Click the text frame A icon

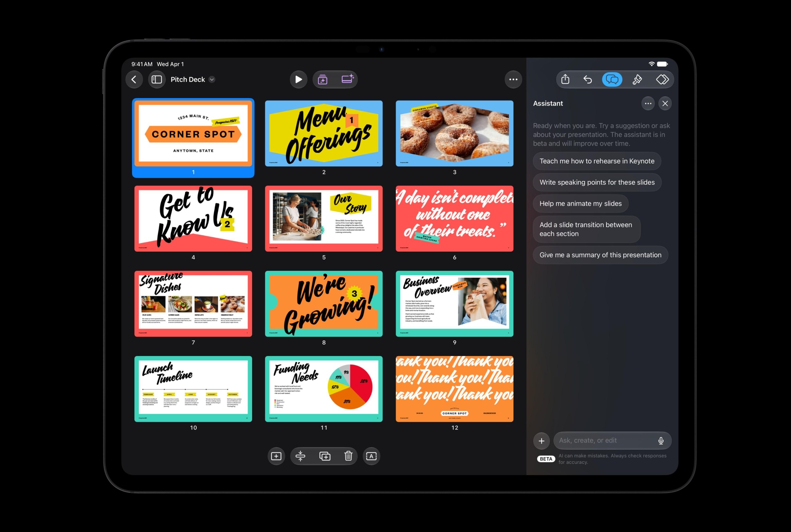(371, 456)
